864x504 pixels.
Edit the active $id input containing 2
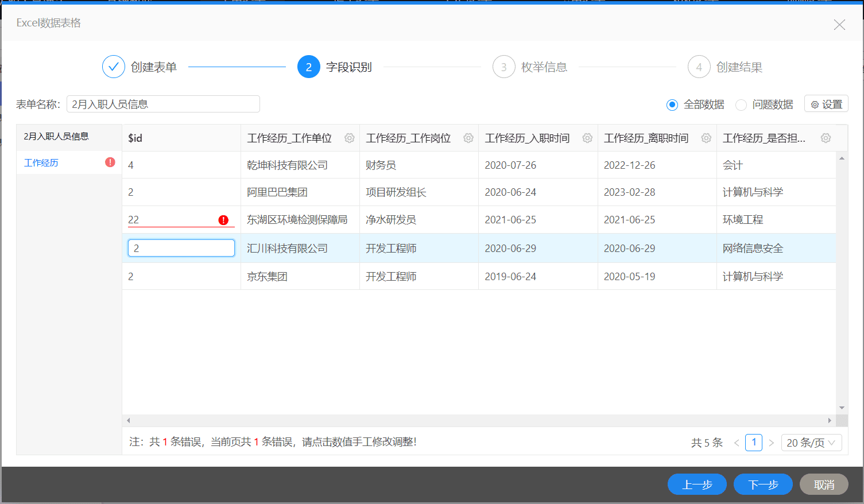[181, 248]
